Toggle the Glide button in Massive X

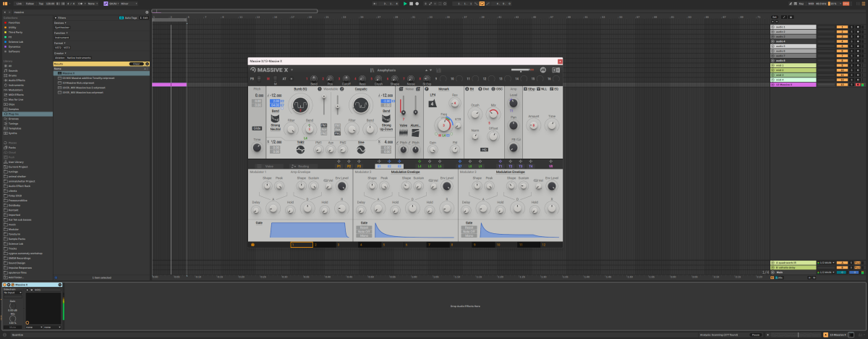tap(258, 128)
